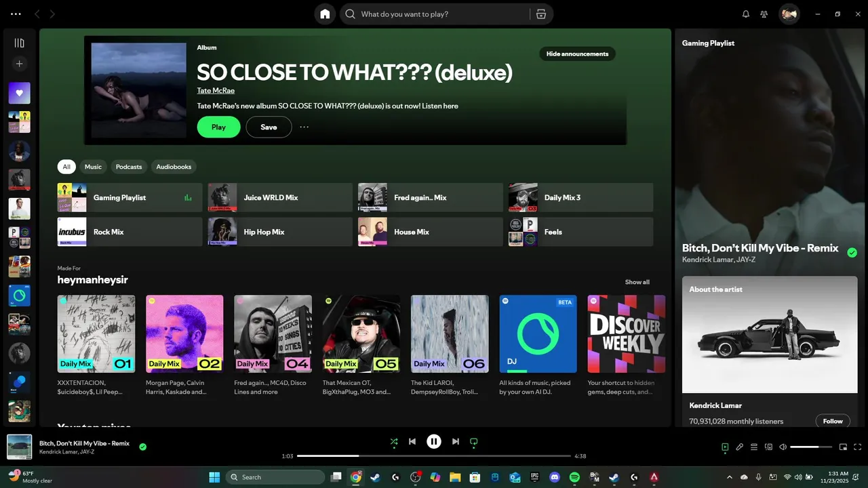Create a new playlist with the plus icon
This screenshot has width=868, height=488.
(x=19, y=64)
